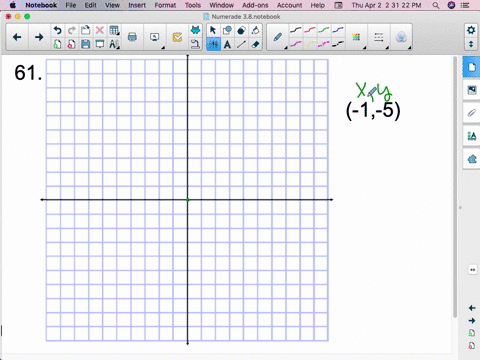Screen dimensions: 480x360
Task: Open the Properties sidebar tab
Action: tap(471, 136)
